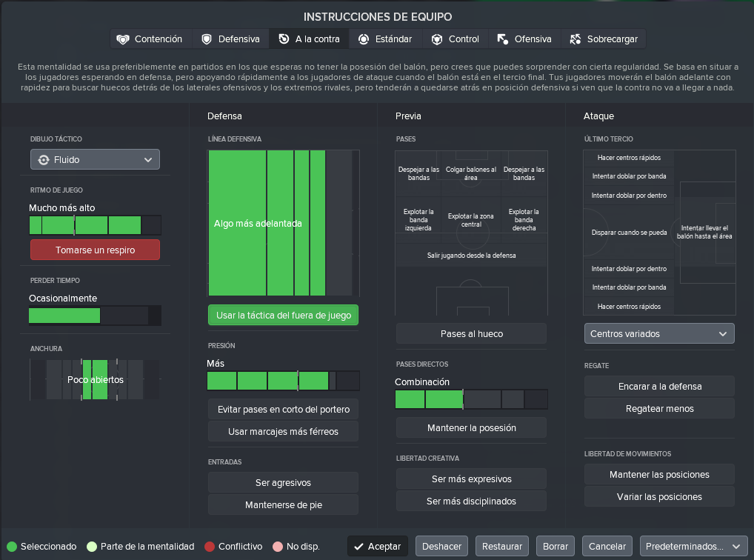Image resolution: width=754 pixels, height=560 pixels.
Task: Open the Centros variados dropdown
Action: pyautogui.click(x=659, y=333)
